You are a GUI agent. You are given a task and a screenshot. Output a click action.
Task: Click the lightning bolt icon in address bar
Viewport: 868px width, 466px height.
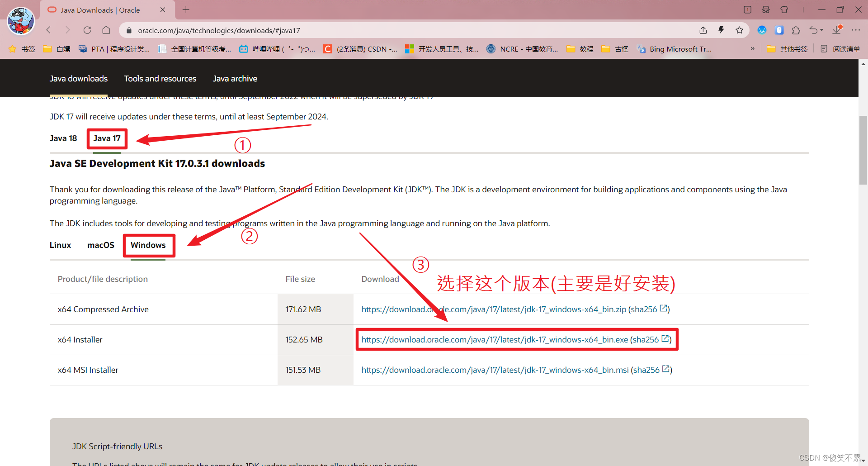coord(721,30)
